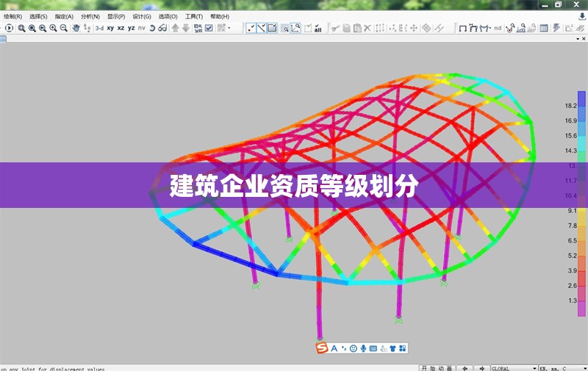This screenshot has width=588, height=371.
Task: Open the show forces/stresses dropdown icon
Action: [485, 28]
